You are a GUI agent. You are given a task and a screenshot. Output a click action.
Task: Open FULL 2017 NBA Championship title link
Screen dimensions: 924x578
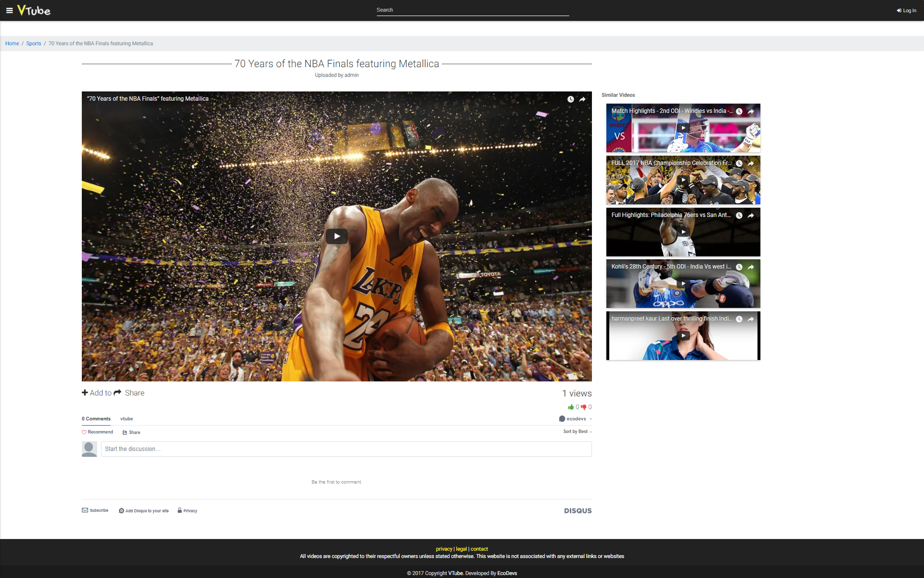tap(670, 163)
